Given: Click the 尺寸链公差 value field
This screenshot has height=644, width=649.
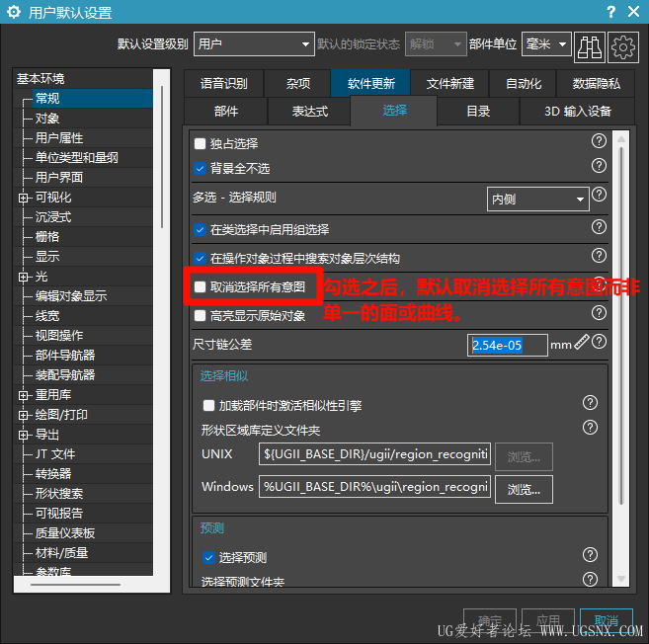Looking at the screenshot, I should click(508, 345).
